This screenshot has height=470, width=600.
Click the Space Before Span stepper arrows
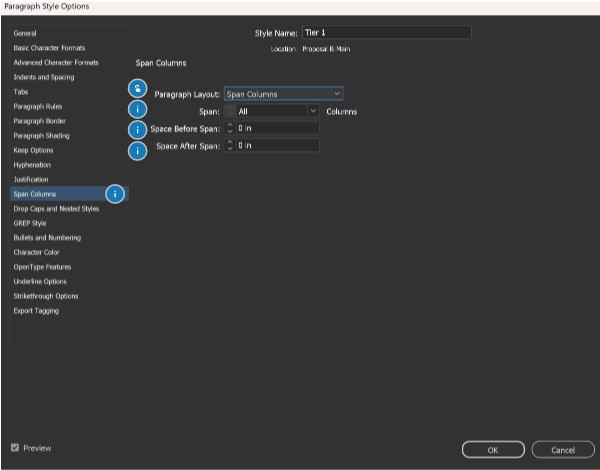230,129
